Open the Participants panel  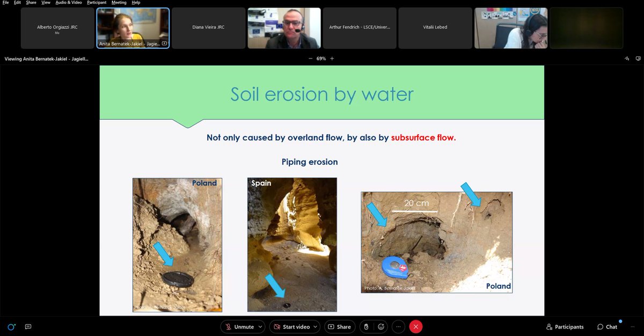[565, 327]
